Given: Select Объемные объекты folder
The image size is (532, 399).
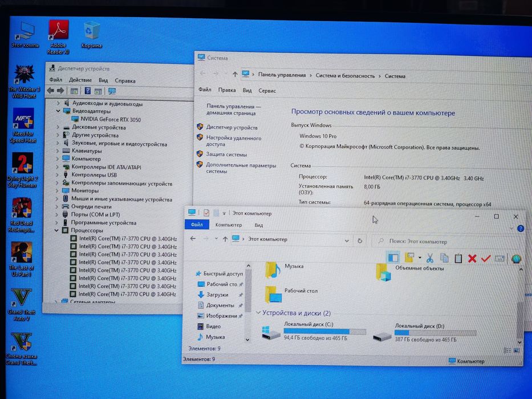Looking at the screenshot, I should point(409,271).
